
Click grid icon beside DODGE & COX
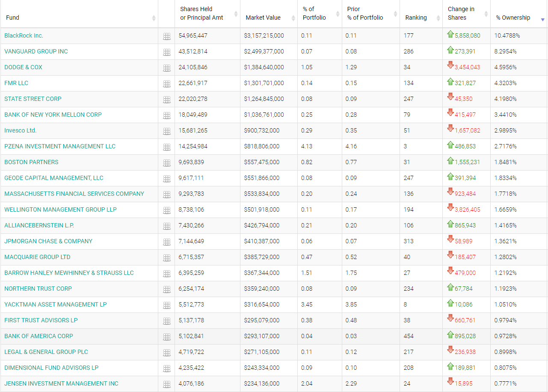(167, 68)
